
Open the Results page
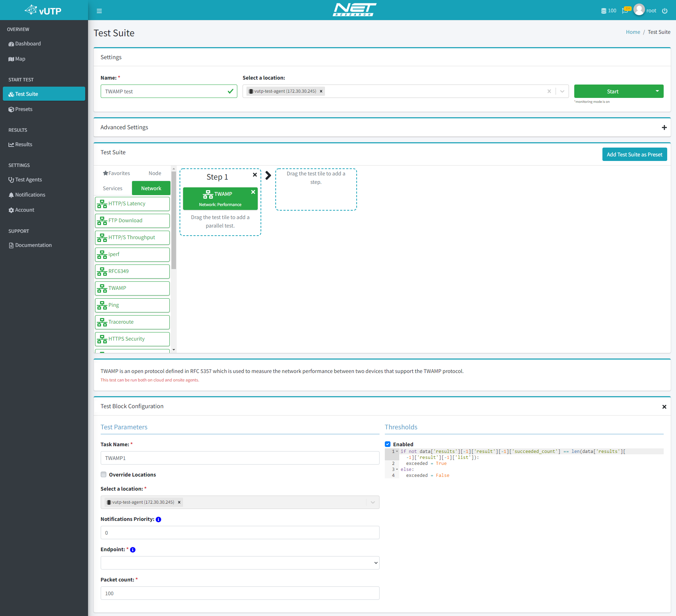coord(44,144)
